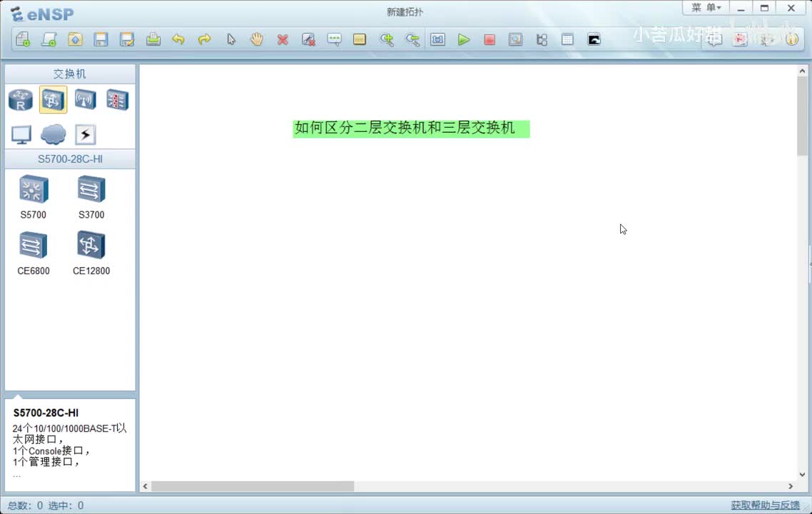Viewport: 812px width, 514px height.
Task: Pick the CE12800 switch model
Action: click(91, 253)
